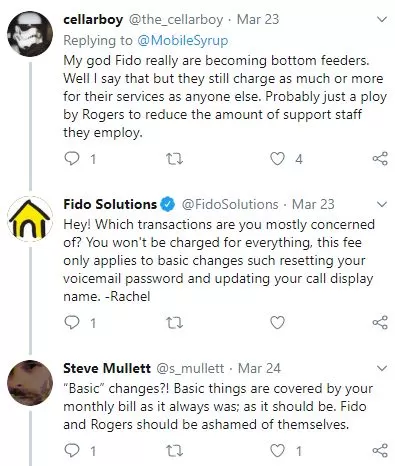Retweet the Fido Solutions tweet
395x466 pixels.
174,323
